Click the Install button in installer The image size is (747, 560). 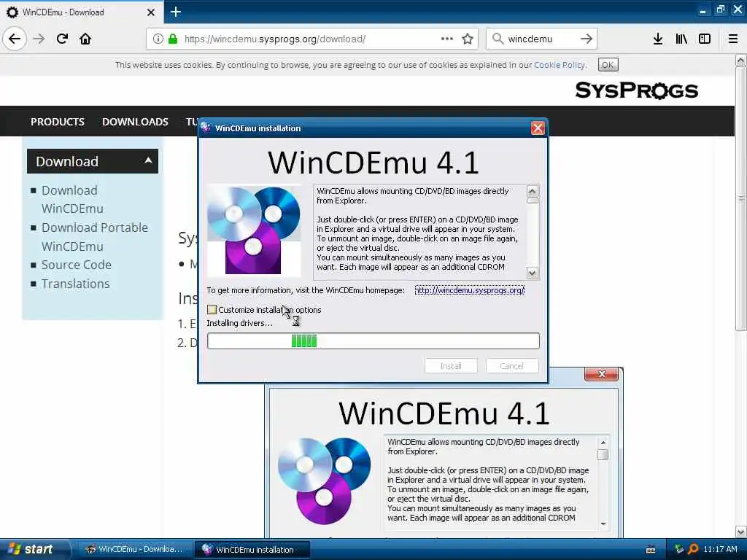(x=451, y=366)
